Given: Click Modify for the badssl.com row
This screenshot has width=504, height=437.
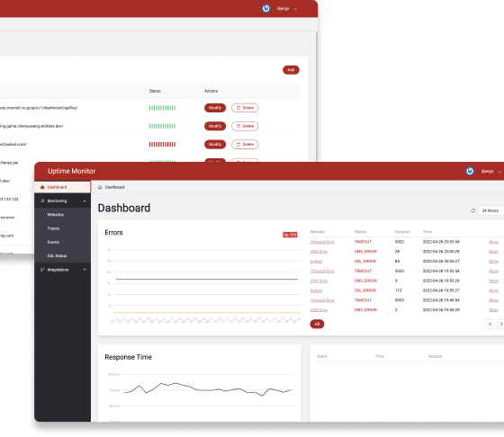Looking at the screenshot, I should pyautogui.click(x=215, y=145).
